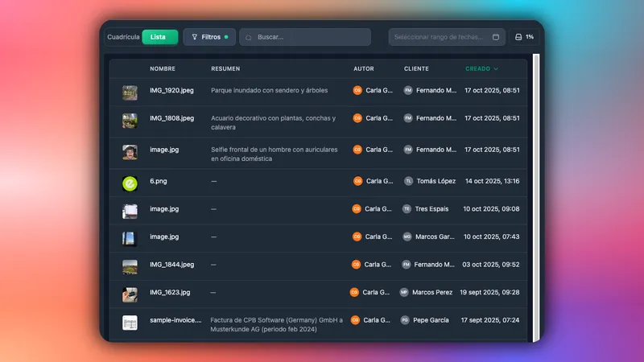Open IMG_1808.jpeg file entry

pyautogui.click(x=318, y=122)
